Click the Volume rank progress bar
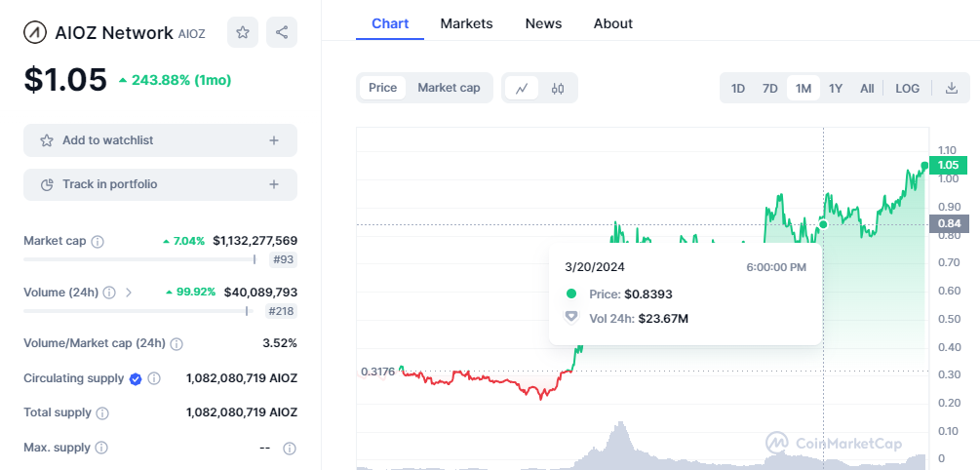This screenshot has width=980, height=470. [x=137, y=311]
